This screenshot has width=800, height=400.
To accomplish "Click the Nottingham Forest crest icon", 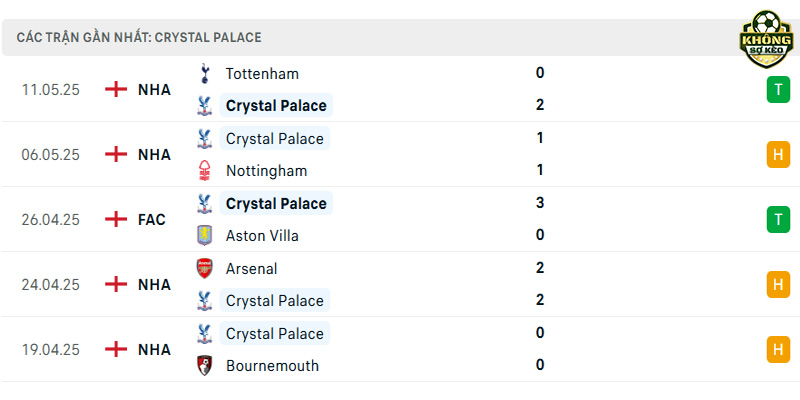I will 205,171.
